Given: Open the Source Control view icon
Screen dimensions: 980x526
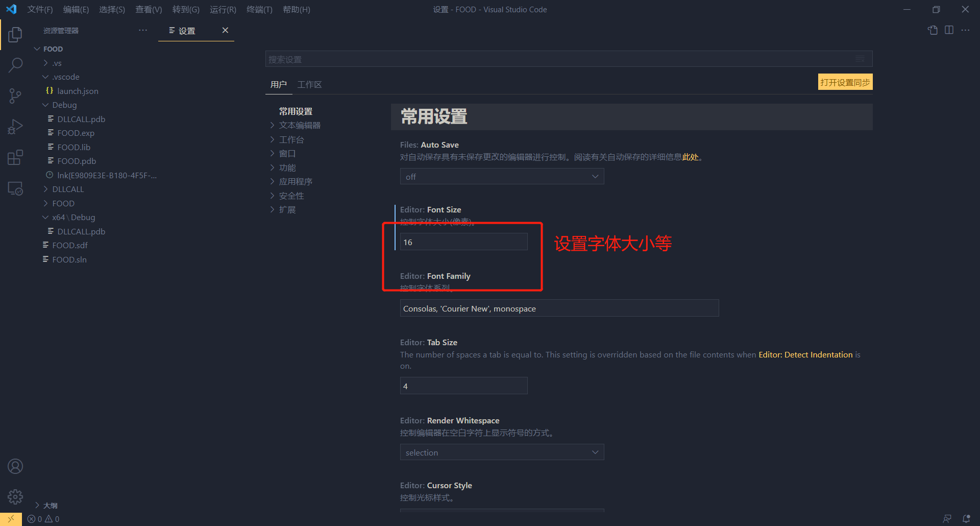Looking at the screenshot, I should [15, 95].
